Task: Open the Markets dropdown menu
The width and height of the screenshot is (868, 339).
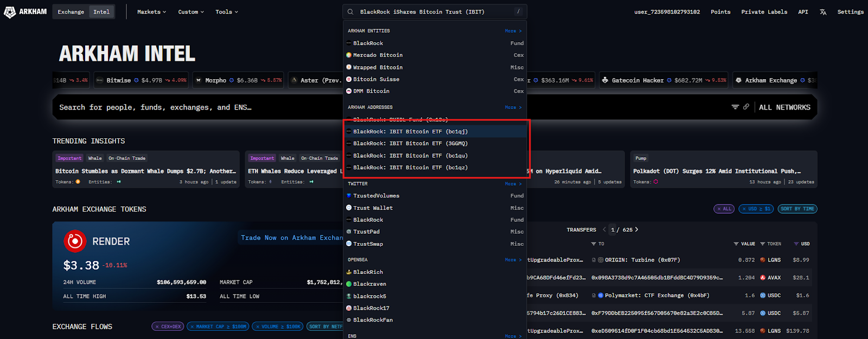Action: pyautogui.click(x=151, y=12)
